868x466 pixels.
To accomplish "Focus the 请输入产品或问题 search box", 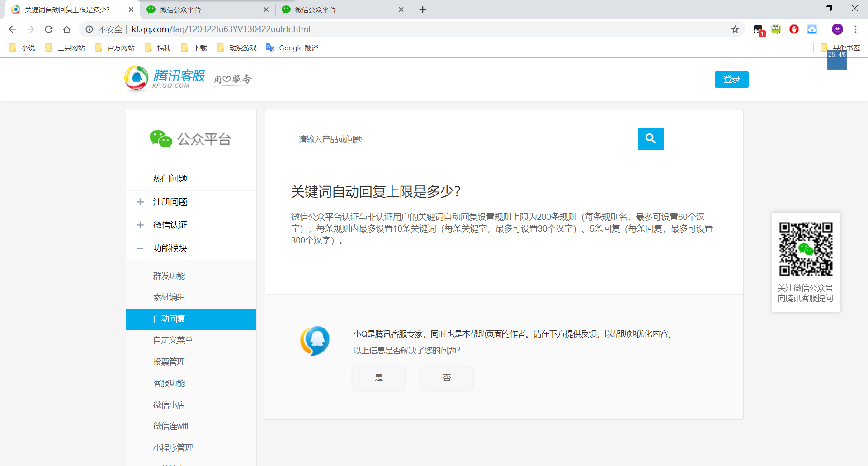I will click(464, 139).
